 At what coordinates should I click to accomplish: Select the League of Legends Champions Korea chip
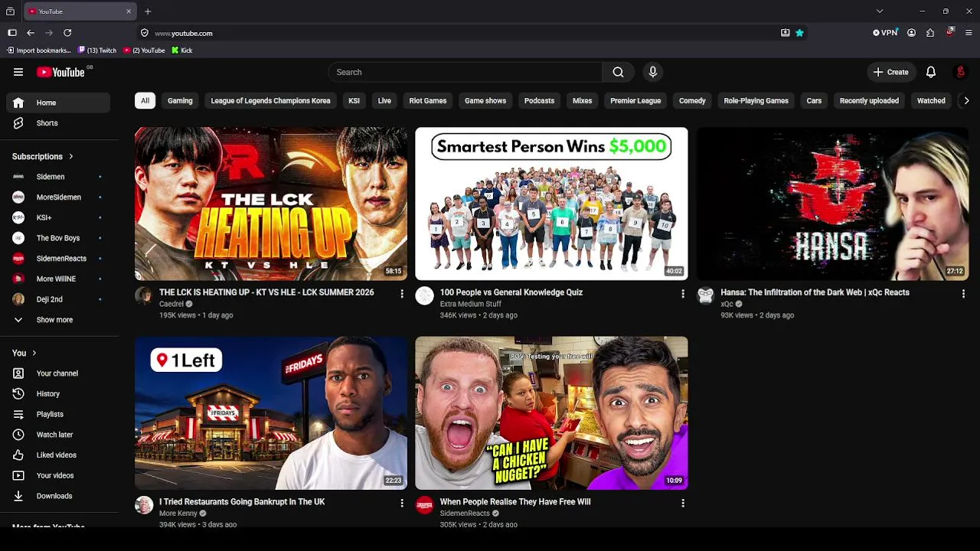pyautogui.click(x=270, y=100)
